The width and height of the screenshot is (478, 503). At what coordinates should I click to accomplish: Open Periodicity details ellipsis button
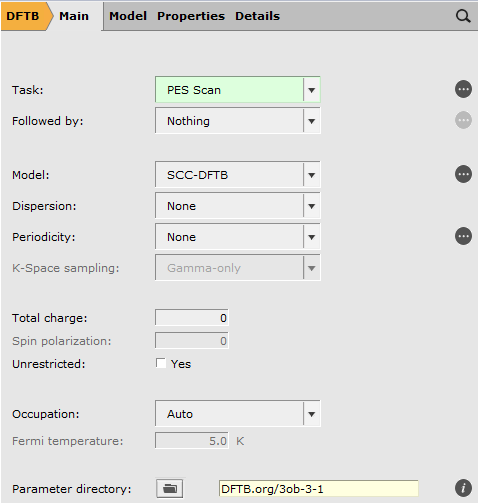click(x=463, y=236)
